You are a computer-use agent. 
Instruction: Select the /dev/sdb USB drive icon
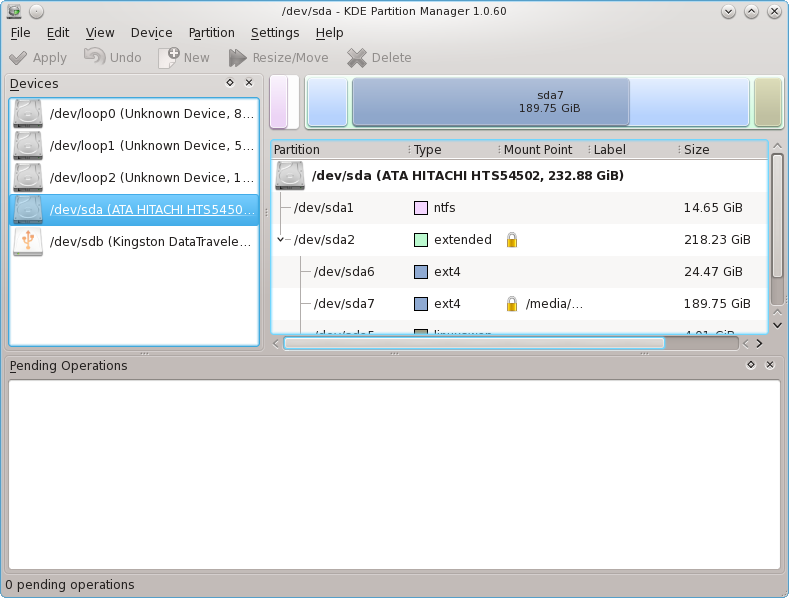[x=28, y=242]
